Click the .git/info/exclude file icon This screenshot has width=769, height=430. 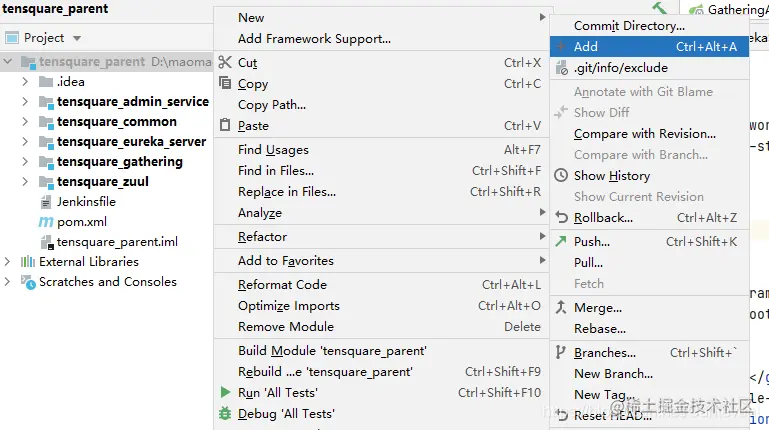(x=562, y=68)
